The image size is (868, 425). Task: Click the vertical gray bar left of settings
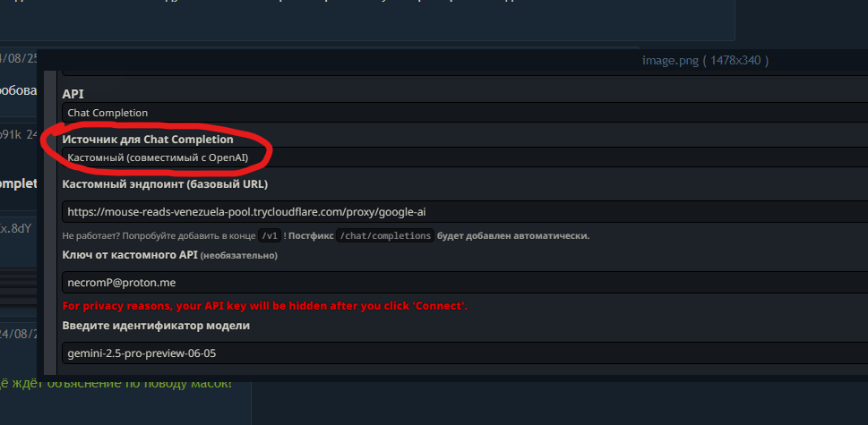point(50,222)
